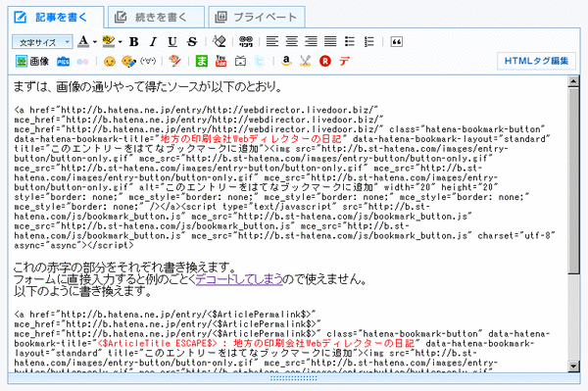Click the insert link chain icon
The height and width of the screenshot is (391, 588).
pyautogui.click(x=246, y=41)
